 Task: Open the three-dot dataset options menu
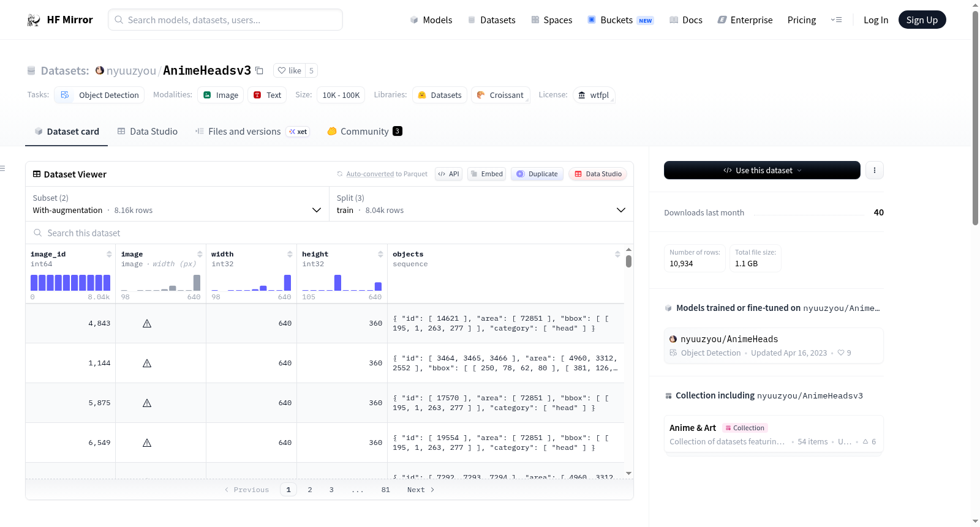[875, 170]
